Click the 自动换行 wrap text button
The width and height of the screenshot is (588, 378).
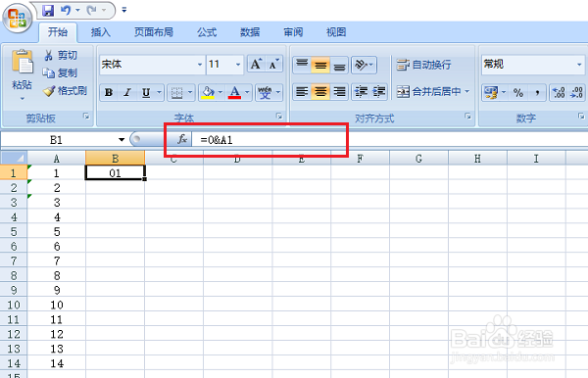(423, 65)
